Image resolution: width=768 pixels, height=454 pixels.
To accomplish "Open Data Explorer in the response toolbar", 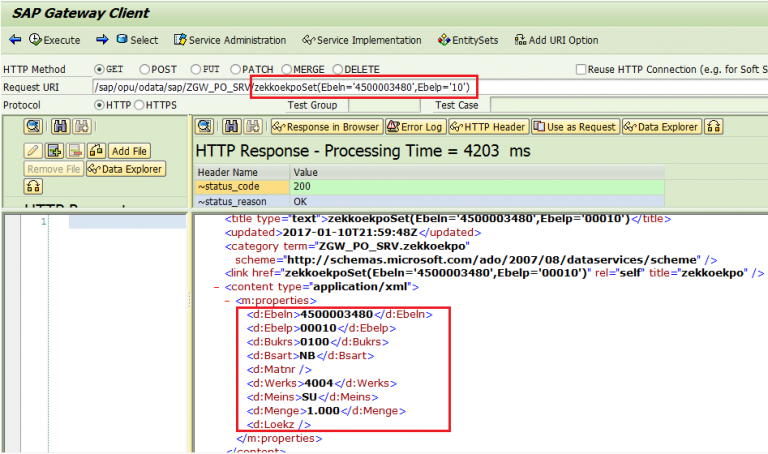I will 661,127.
